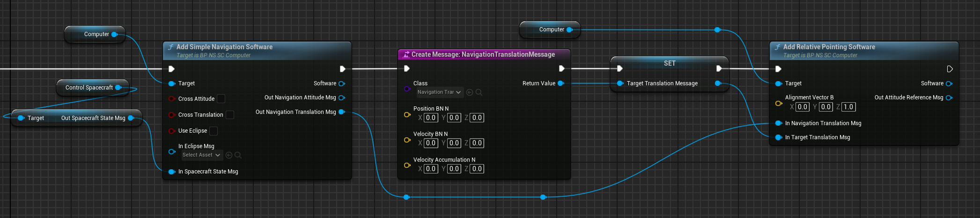Open the Class Navigation dropdown
Image resolution: width=980 pixels, height=218 pixels.
(439, 92)
